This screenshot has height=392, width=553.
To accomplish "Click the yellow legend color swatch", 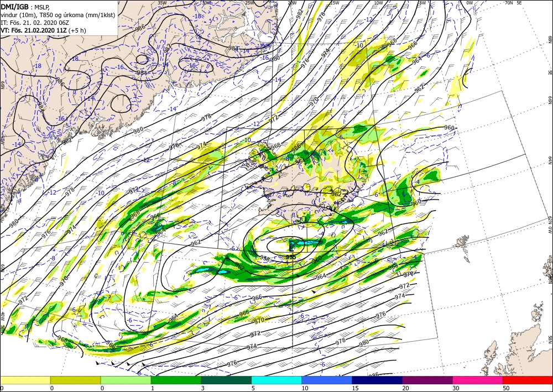I will pyautogui.click(x=25, y=380).
